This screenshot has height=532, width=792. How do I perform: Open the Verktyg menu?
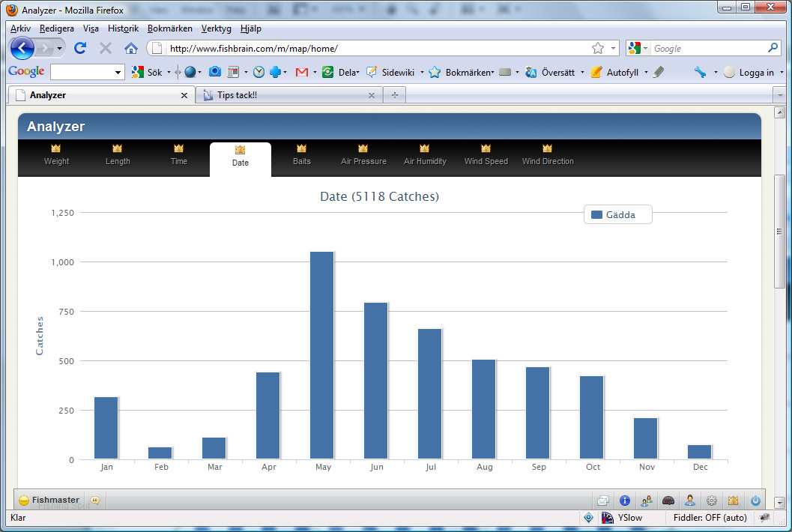tap(216, 28)
